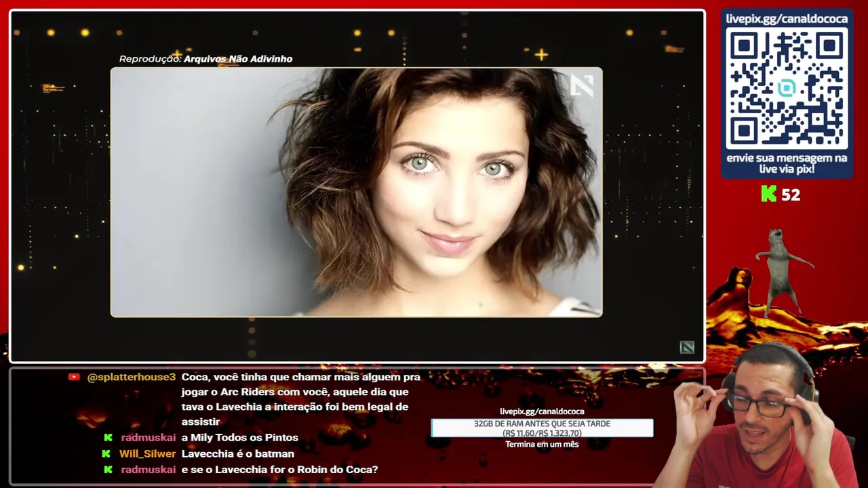Click the YouTube icon beside @splatterhouse3
The image size is (868, 488).
(x=74, y=377)
